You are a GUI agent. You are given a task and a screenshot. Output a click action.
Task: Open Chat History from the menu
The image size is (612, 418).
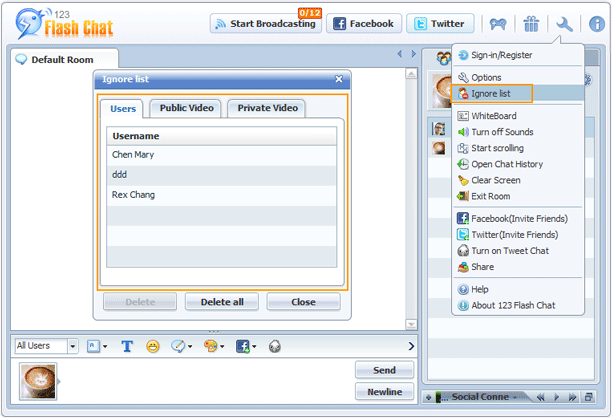tap(518, 164)
